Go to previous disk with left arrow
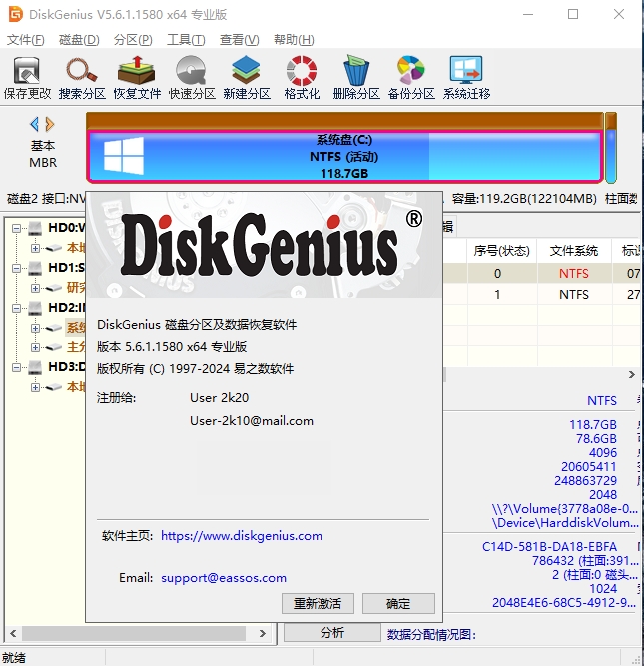This screenshot has height=666, width=644. click(35, 124)
